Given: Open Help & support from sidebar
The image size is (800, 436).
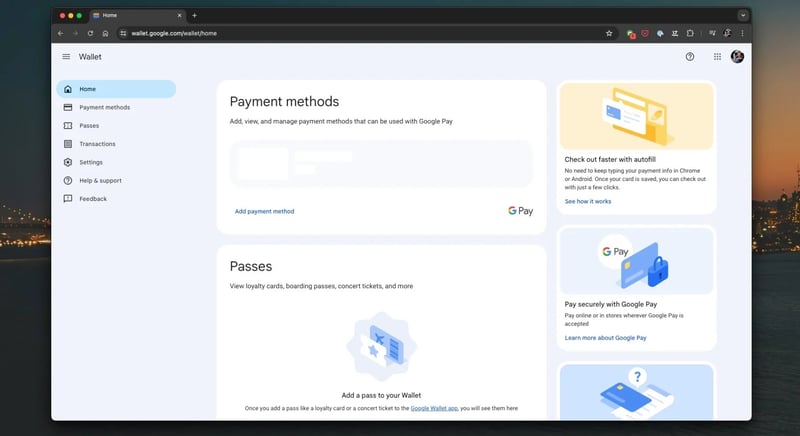Looking at the screenshot, I should coord(99,181).
